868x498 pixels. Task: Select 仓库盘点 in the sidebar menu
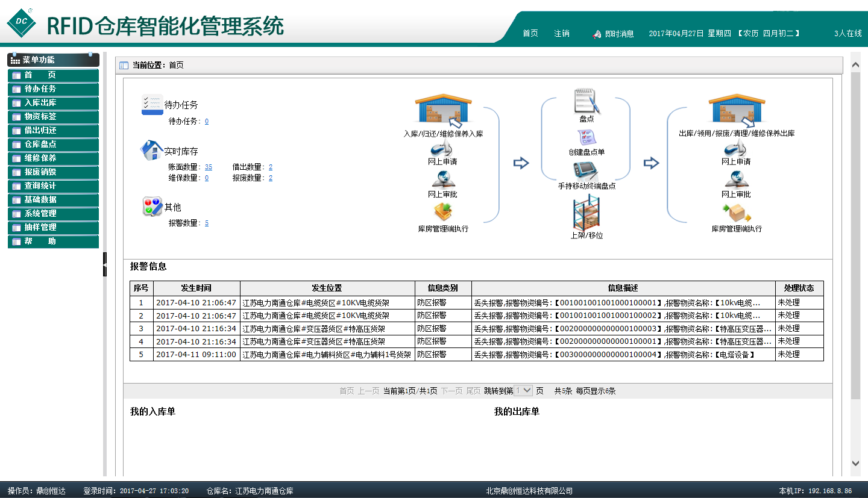pyautogui.click(x=53, y=145)
